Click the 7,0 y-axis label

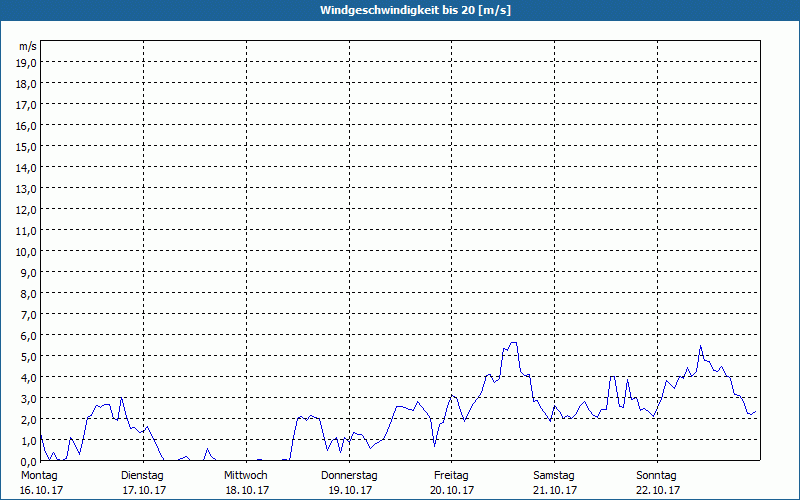click(29, 315)
